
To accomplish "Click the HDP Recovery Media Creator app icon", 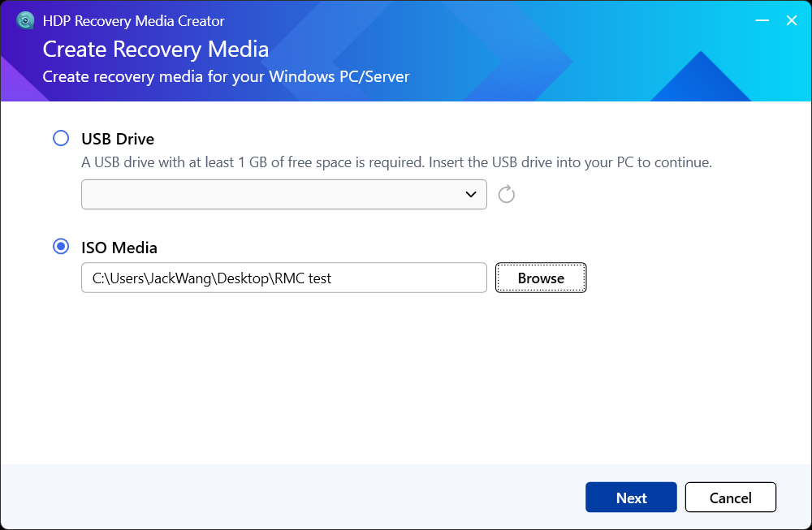I will coord(25,21).
